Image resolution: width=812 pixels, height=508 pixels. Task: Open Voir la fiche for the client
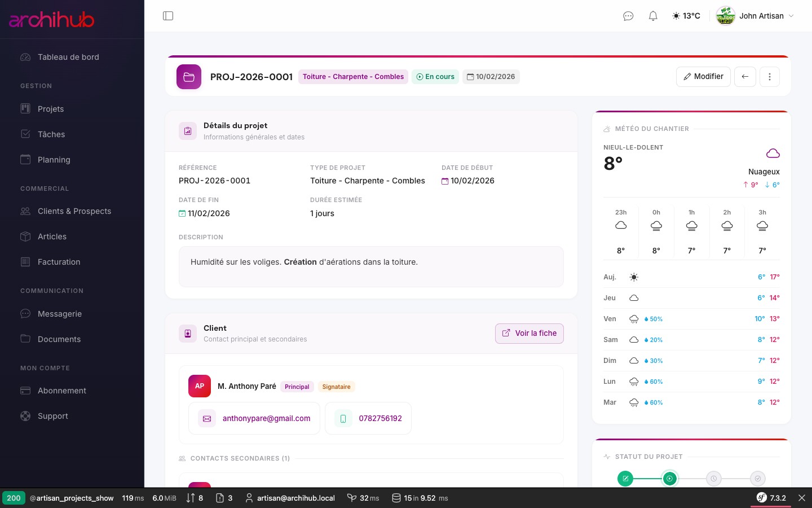(529, 334)
